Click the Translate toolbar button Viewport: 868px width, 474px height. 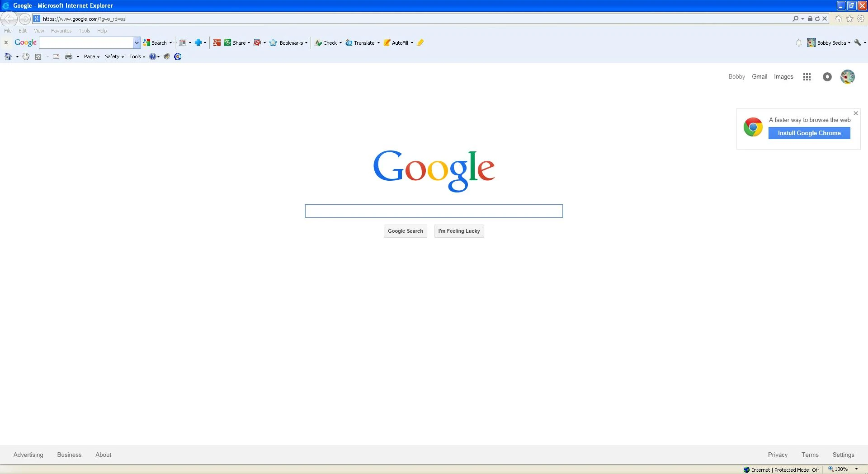(x=360, y=42)
